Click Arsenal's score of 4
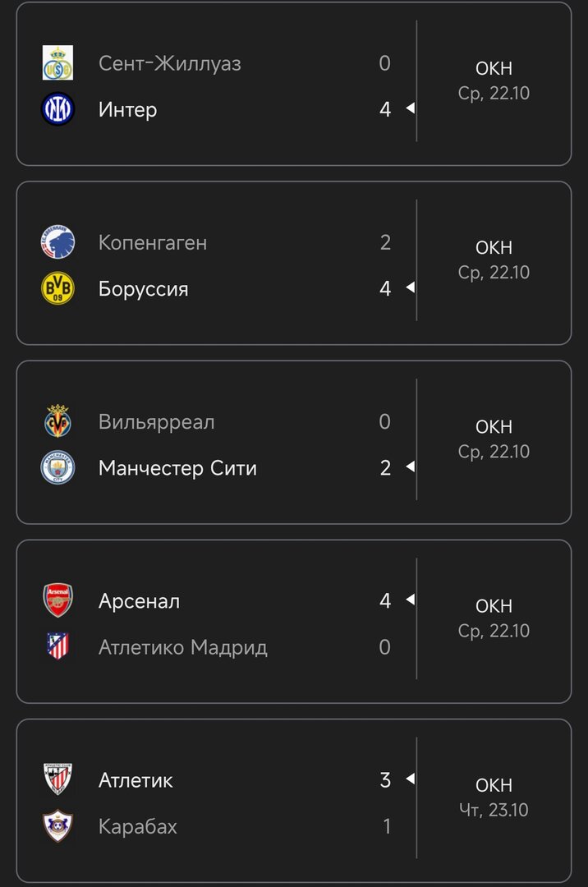This screenshot has width=588, height=887. point(385,601)
